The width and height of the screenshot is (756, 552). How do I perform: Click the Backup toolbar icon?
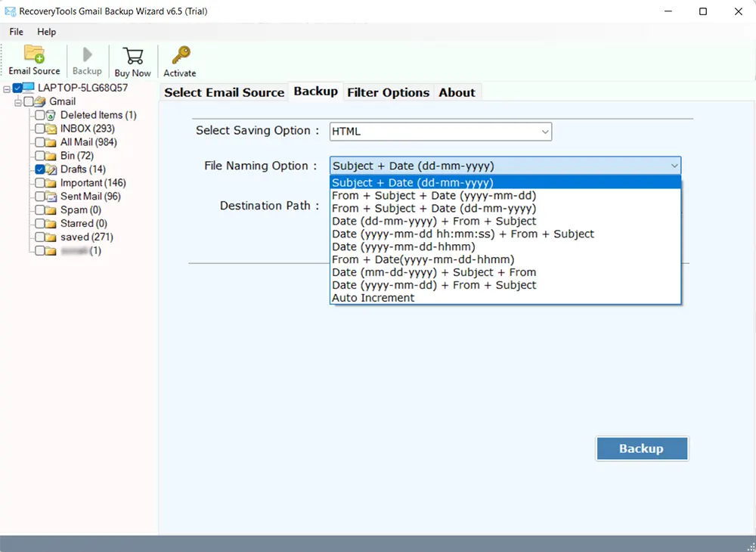click(87, 55)
